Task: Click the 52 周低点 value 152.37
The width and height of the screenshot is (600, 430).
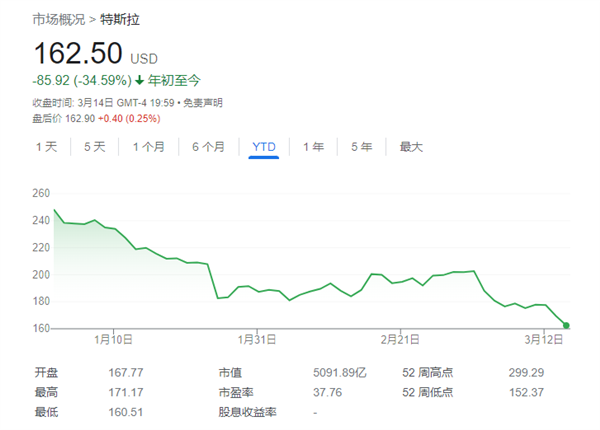Action: [526, 393]
